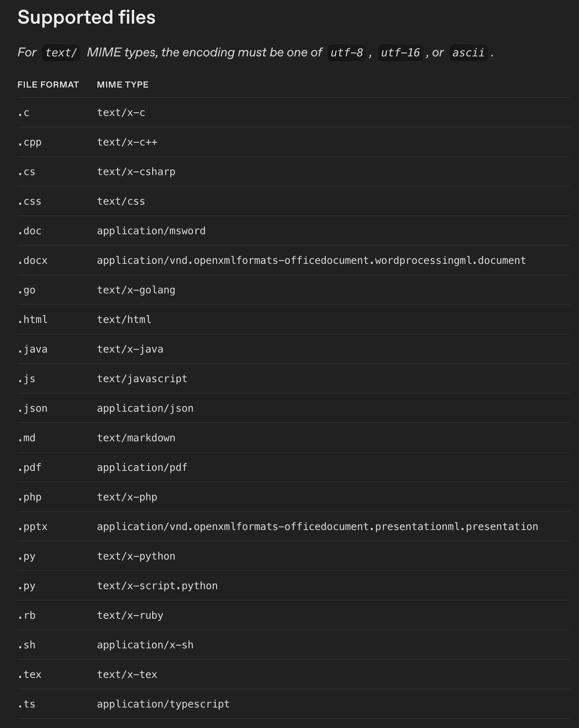
Task: Click the FILE FORMAT column header
Action: [x=48, y=85]
